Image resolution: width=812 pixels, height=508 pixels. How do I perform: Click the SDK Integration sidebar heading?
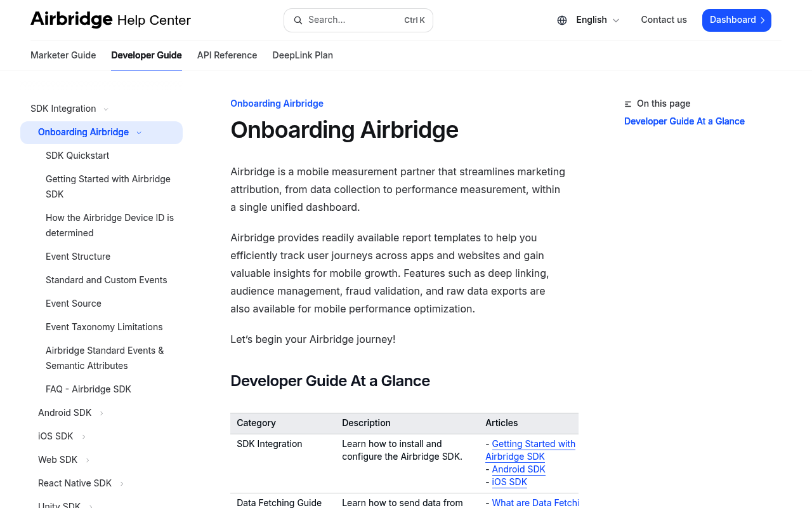(63, 109)
